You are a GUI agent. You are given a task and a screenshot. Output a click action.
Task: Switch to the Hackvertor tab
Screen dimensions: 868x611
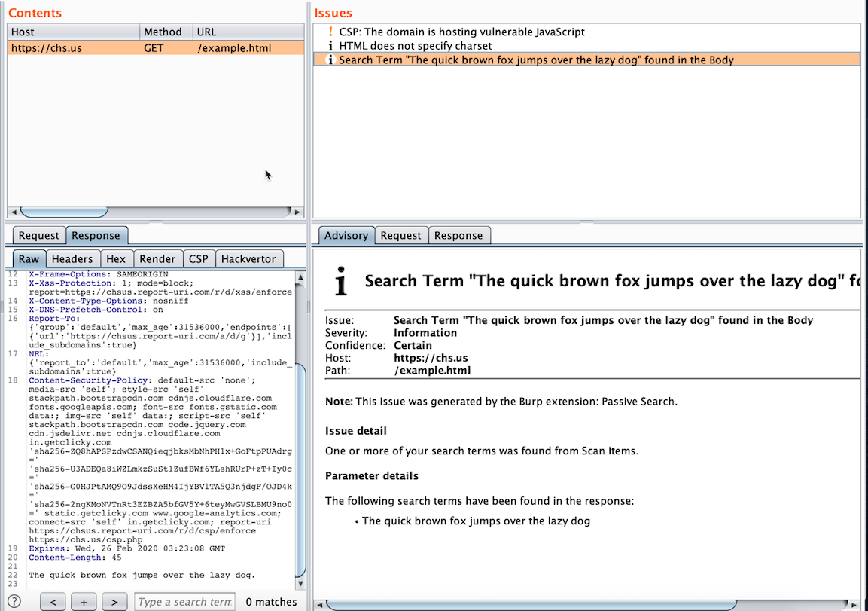[248, 259]
